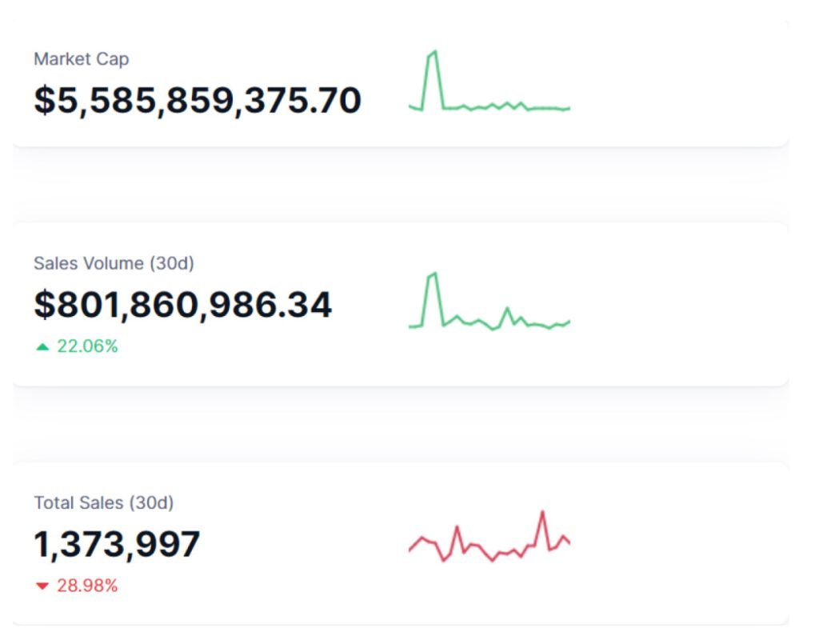Click the tall peak of Market Cap sparkline
The width and height of the screenshot is (819, 644).
click(x=433, y=53)
